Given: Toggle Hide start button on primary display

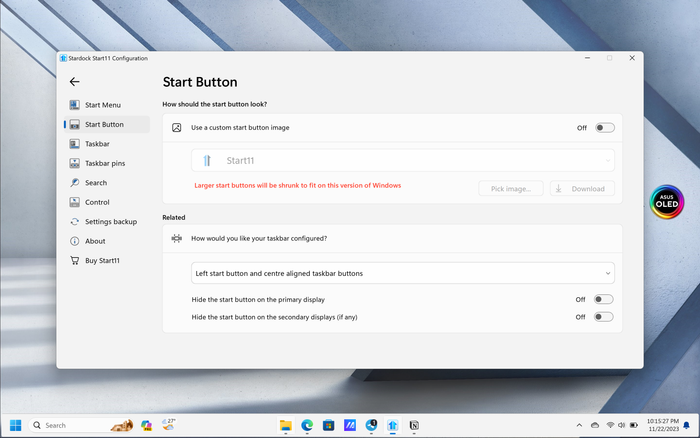Looking at the screenshot, I should point(603,300).
